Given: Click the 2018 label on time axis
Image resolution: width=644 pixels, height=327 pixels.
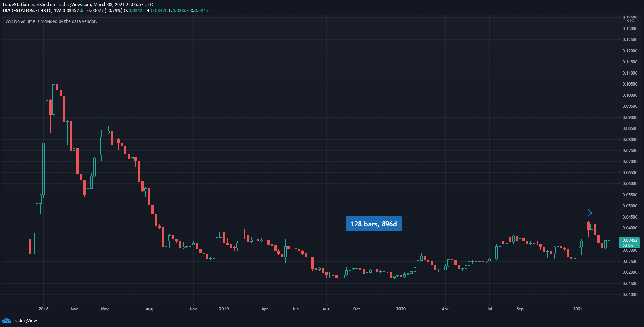Looking at the screenshot, I should coord(43,309).
